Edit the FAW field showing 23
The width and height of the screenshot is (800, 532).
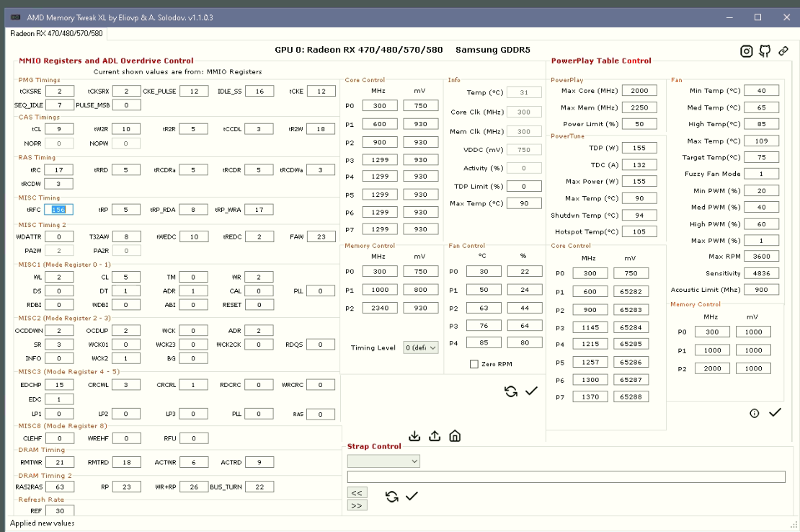click(321, 236)
